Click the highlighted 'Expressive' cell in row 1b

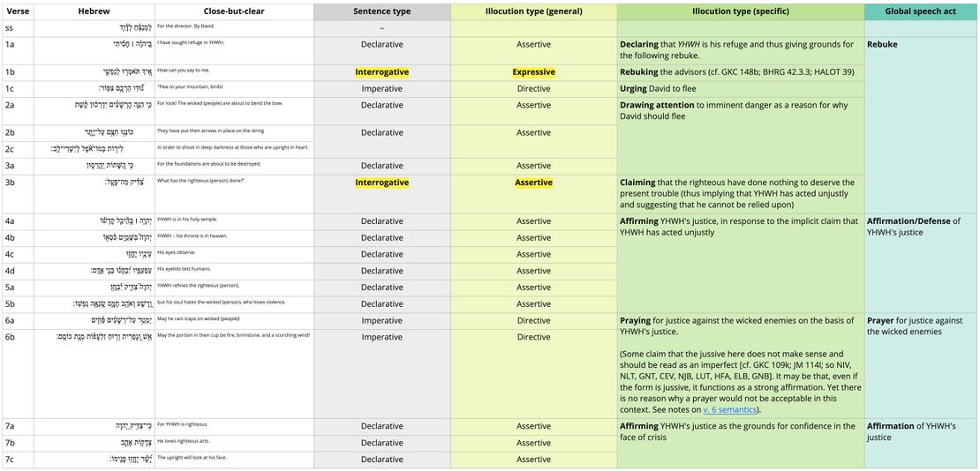(533, 72)
